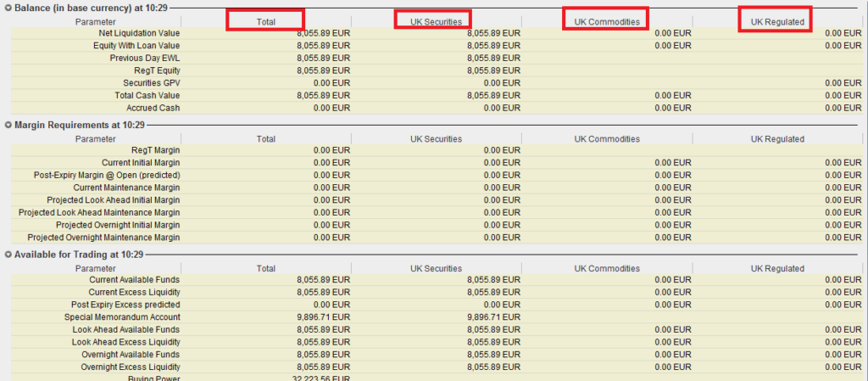
Task: Select Post Expiry Excess predicted label
Action: [125, 305]
